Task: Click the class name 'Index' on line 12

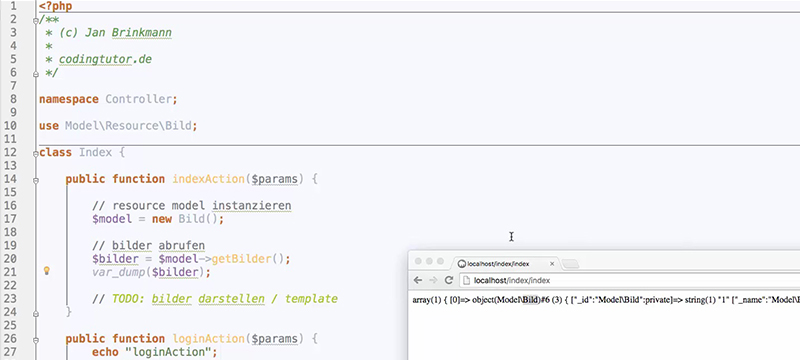Action: point(95,152)
